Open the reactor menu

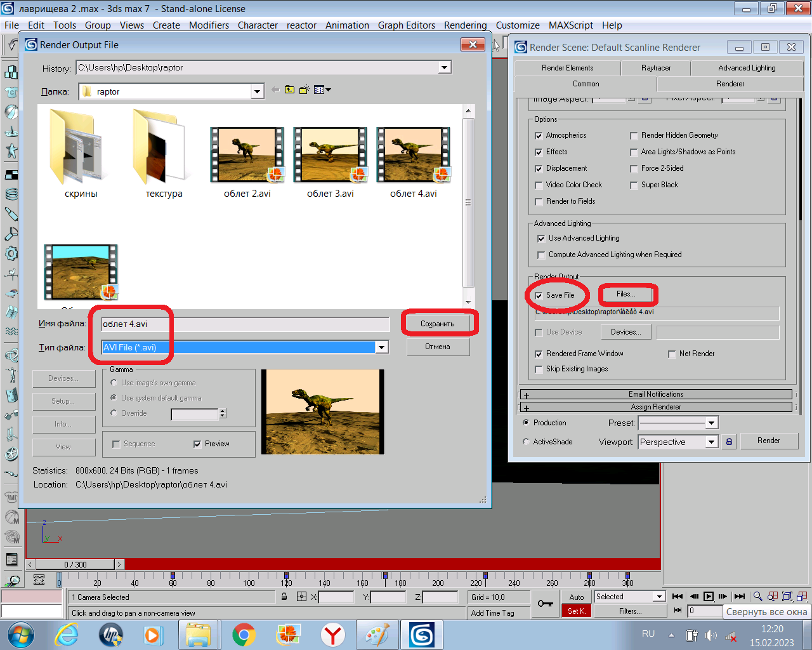tap(301, 25)
